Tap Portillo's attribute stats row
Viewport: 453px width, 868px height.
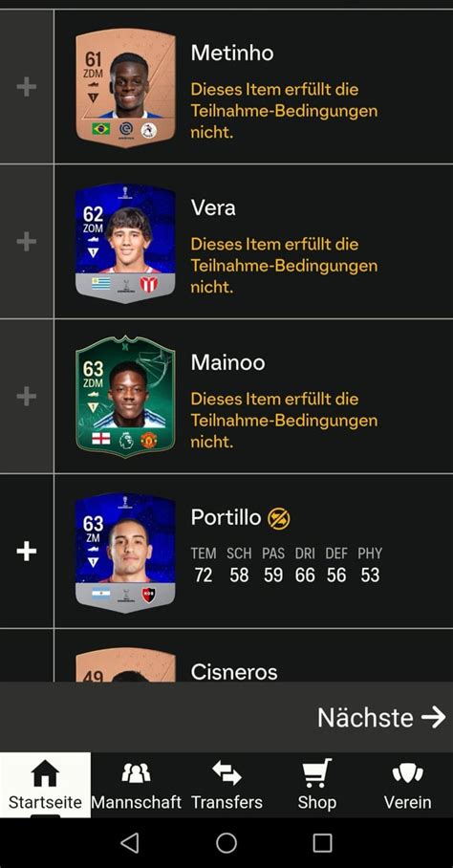click(x=287, y=565)
